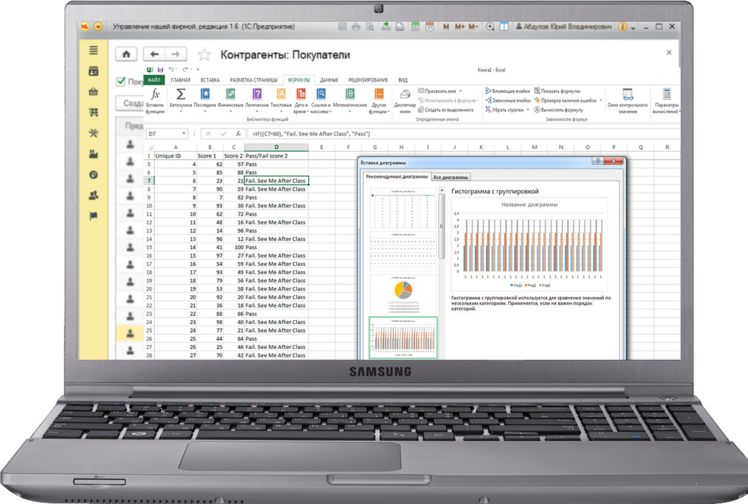
Task: Expand the Проверка наличия ошибок dropdown arrow
Action: click(601, 101)
